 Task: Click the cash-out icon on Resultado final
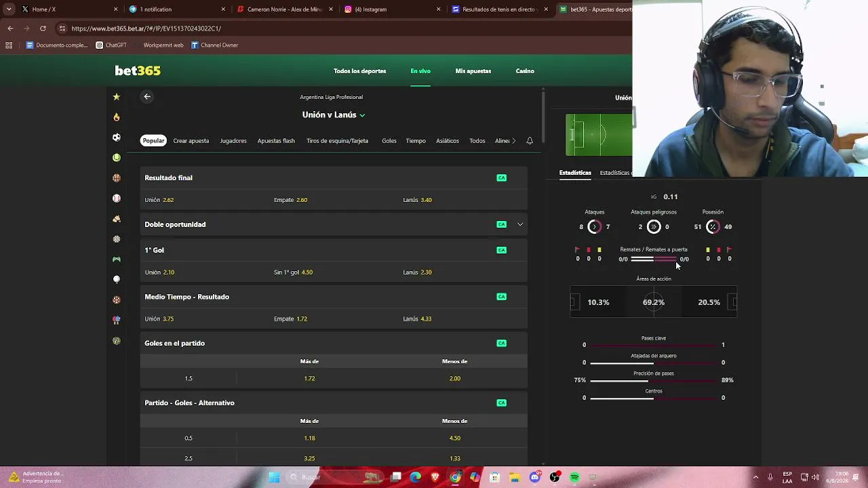click(x=502, y=178)
